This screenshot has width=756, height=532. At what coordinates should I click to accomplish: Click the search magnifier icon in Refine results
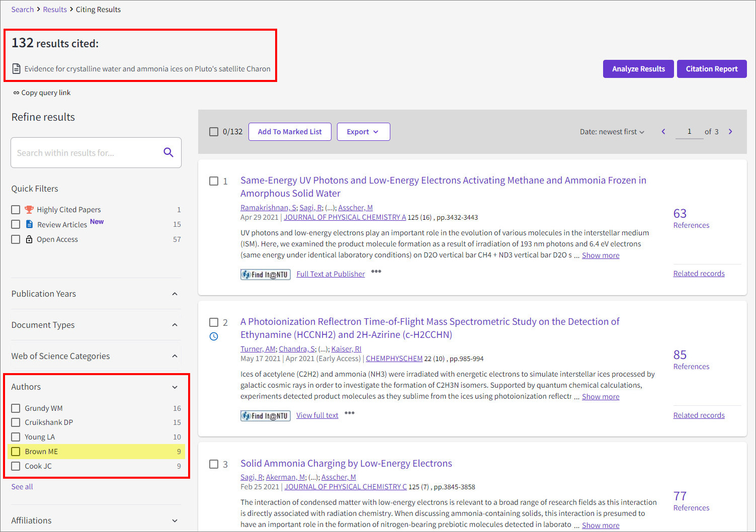click(x=169, y=152)
